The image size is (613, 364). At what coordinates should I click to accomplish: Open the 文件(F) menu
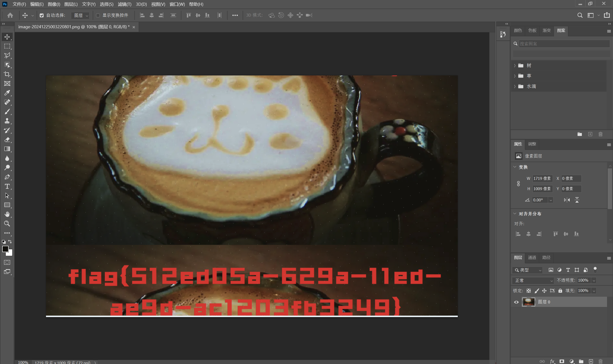point(19,4)
